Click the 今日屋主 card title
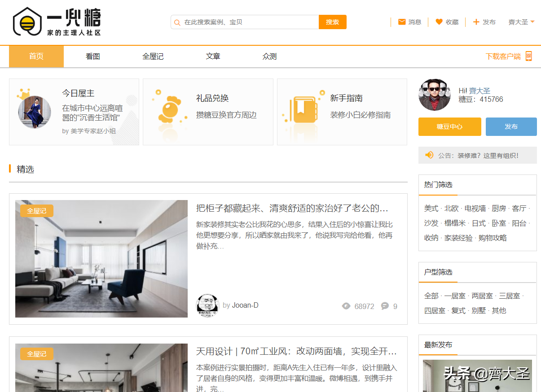Image resolution: width=541 pixels, height=392 pixels. click(78, 93)
